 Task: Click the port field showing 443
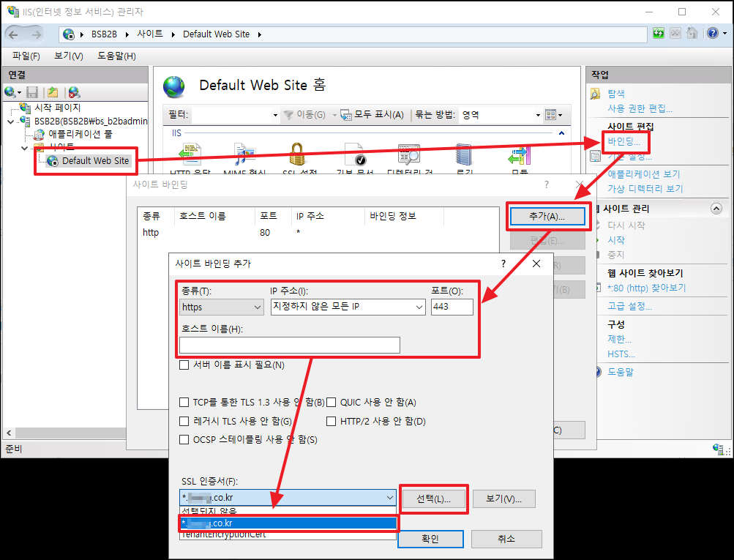pyautogui.click(x=452, y=307)
